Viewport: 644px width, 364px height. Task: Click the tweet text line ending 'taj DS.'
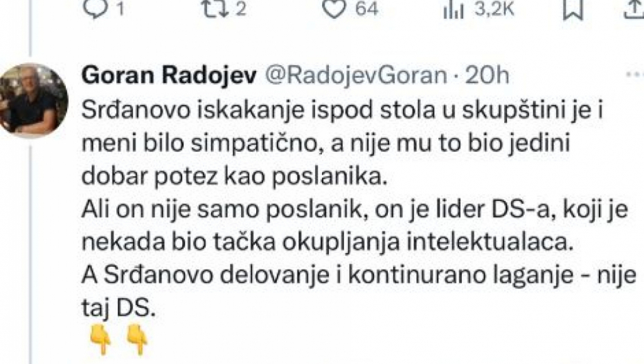point(118,308)
